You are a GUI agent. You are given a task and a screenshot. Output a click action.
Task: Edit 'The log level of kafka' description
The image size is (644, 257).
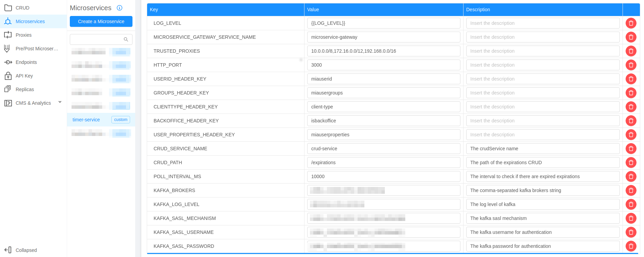point(543,204)
